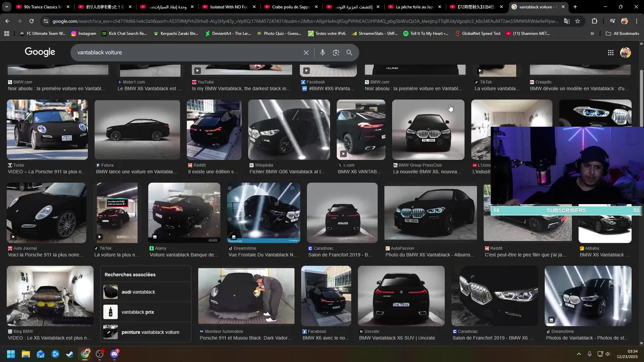Viewport: 644px width, 362px height.
Task: Click the magnifier search submit icon
Action: [349, 52]
